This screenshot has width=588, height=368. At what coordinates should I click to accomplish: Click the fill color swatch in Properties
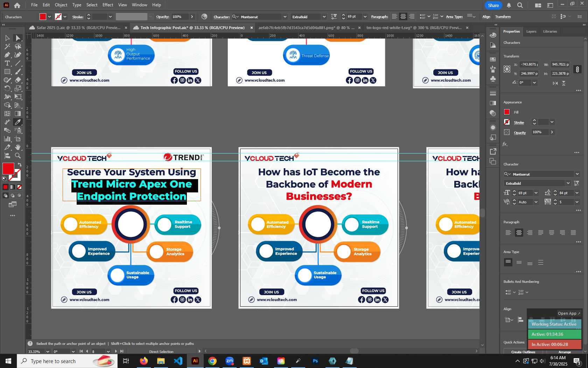pyautogui.click(x=507, y=112)
